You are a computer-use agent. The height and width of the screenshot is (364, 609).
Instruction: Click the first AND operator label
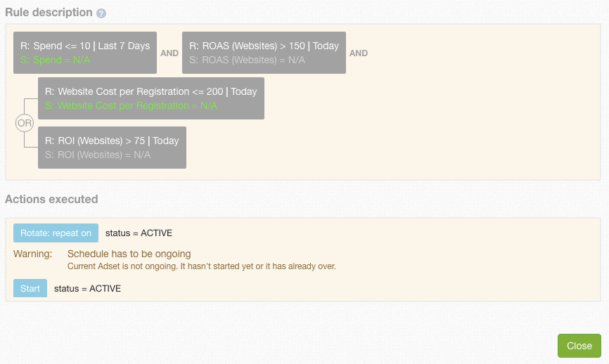click(x=169, y=53)
